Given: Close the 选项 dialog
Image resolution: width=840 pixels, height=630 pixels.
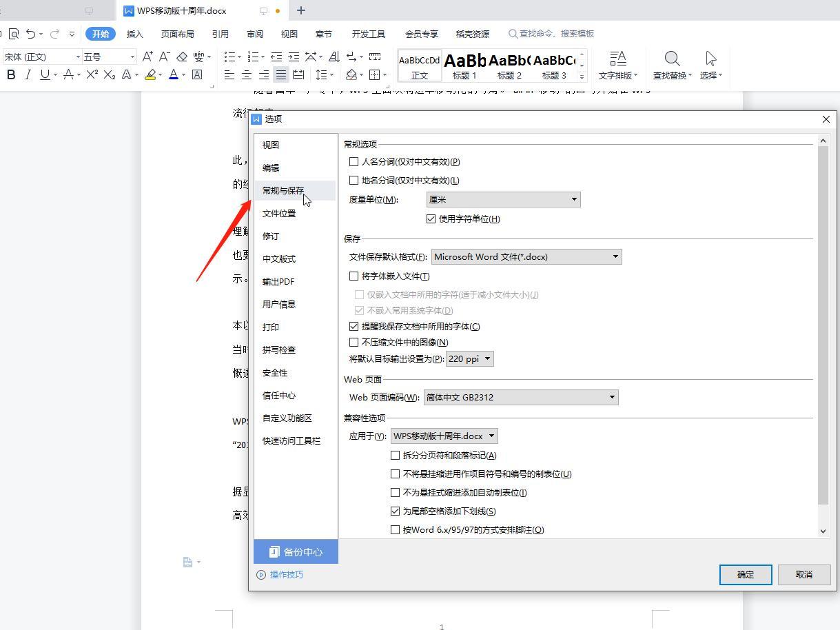Looking at the screenshot, I should (826, 119).
